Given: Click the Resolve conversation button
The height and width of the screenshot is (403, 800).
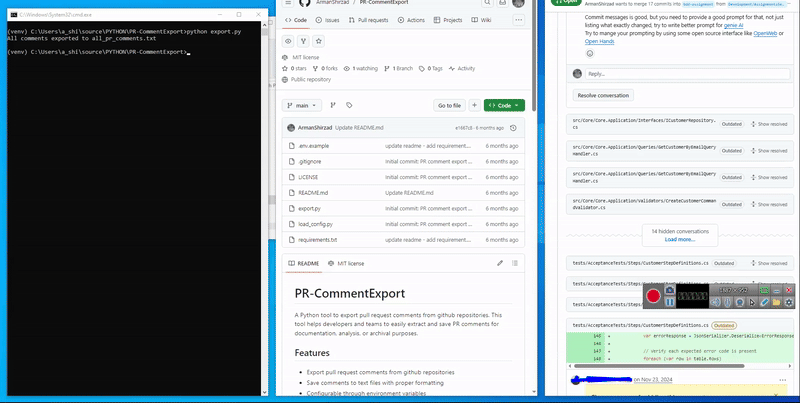Looking at the screenshot, I should pyautogui.click(x=603, y=95).
